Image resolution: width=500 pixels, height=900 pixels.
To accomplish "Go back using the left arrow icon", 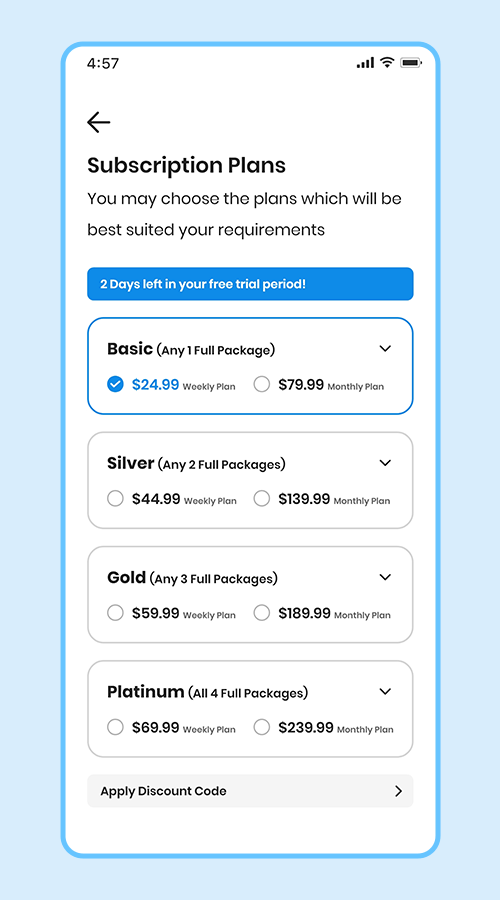I will coord(99,122).
